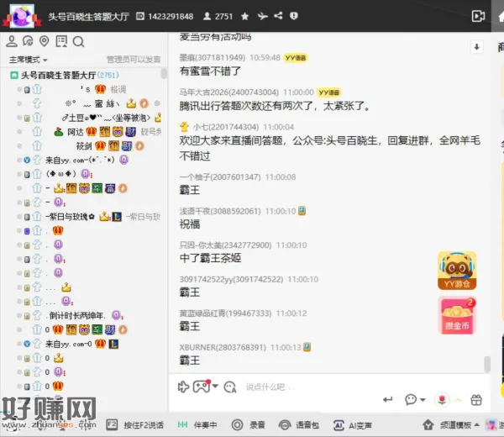The image size is (504, 437).
Task: Click the online user count 2751
Action: tap(223, 17)
